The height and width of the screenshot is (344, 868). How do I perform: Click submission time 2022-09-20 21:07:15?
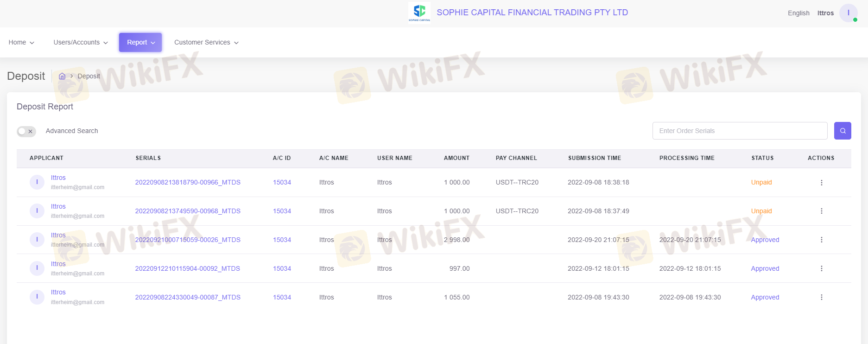(598, 240)
